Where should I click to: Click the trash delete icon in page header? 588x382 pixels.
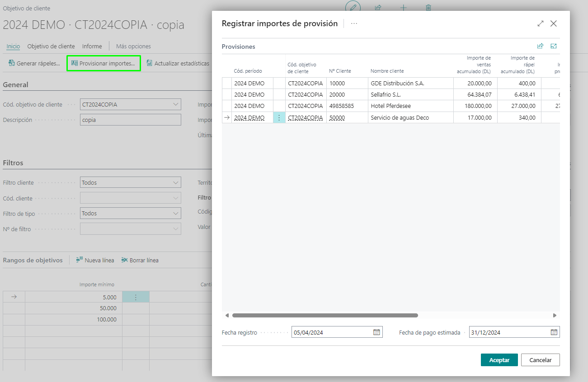(x=428, y=8)
